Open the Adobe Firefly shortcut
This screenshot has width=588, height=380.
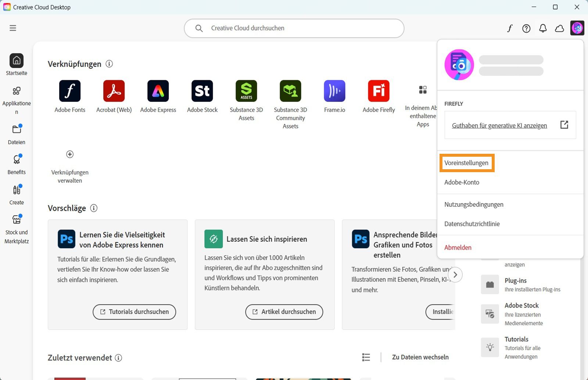coord(379,96)
